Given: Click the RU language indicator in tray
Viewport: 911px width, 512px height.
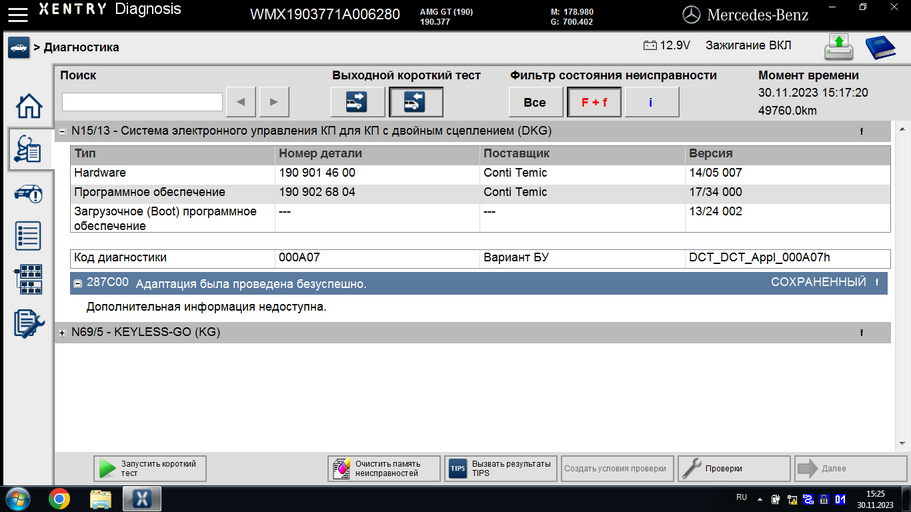Looking at the screenshot, I should 741,497.
